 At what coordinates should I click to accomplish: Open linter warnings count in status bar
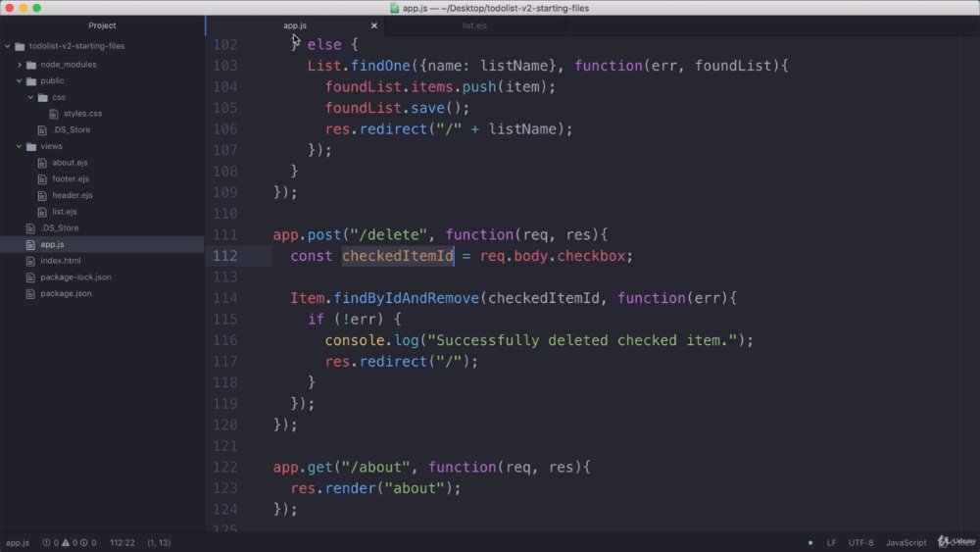(x=70, y=542)
